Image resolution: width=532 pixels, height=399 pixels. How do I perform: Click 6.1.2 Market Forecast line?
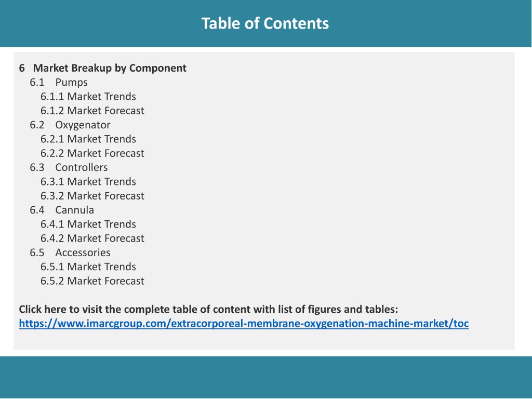tap(92, 111)
